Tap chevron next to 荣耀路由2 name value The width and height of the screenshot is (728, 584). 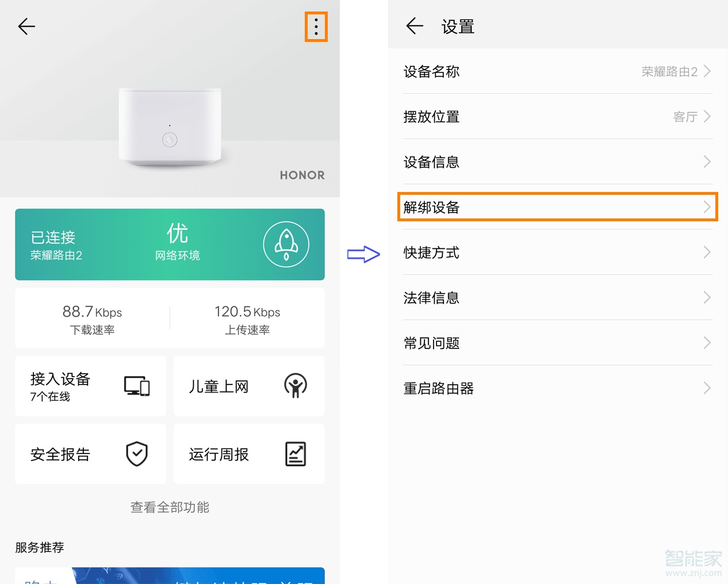coord(707,71)
